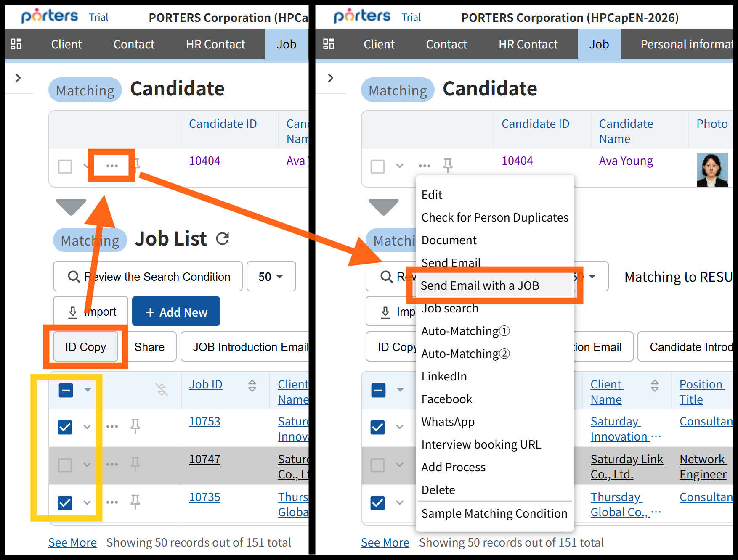Open the 50 records-per-page dropdown
The width and height of the screenshot is (738, 560).
point(271,277)
